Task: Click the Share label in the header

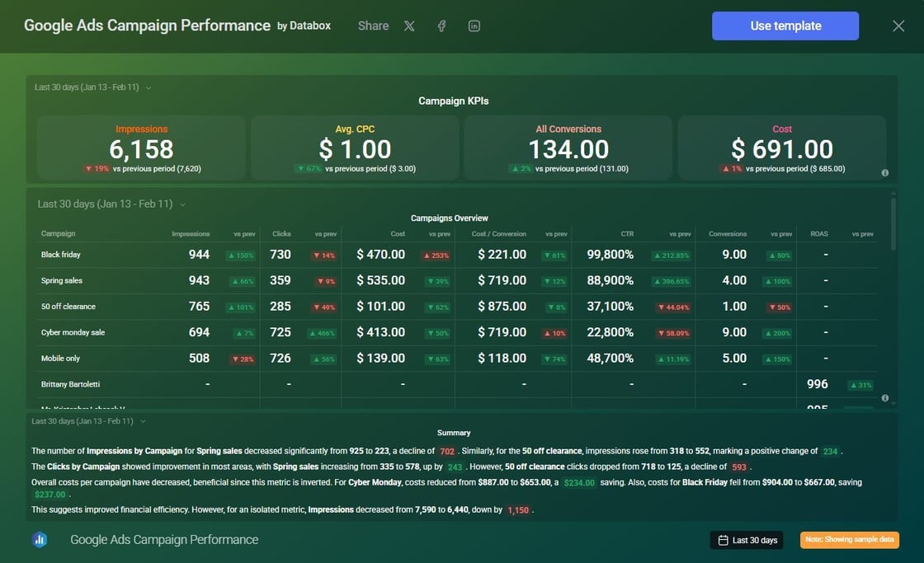Action: coord(373,26)
